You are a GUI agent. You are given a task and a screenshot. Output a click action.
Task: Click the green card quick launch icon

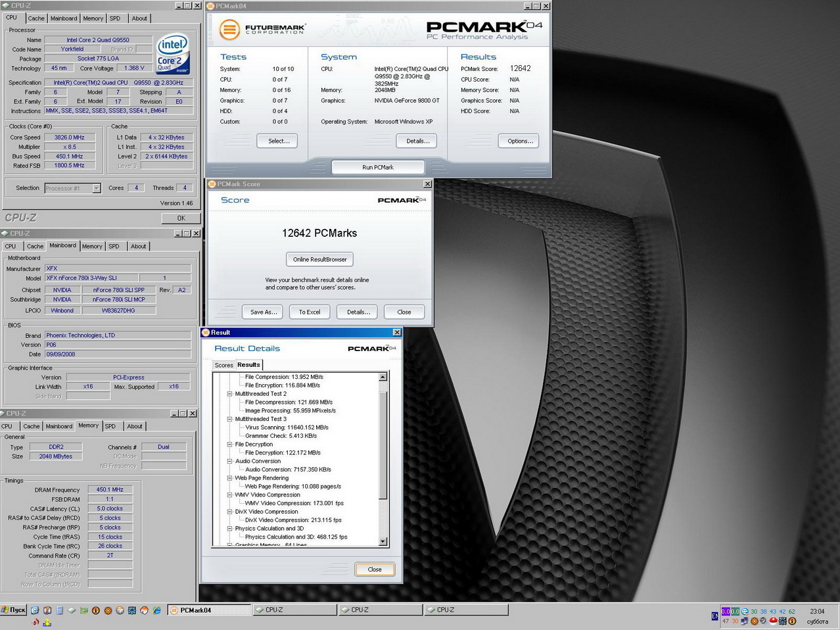point(84,610)
